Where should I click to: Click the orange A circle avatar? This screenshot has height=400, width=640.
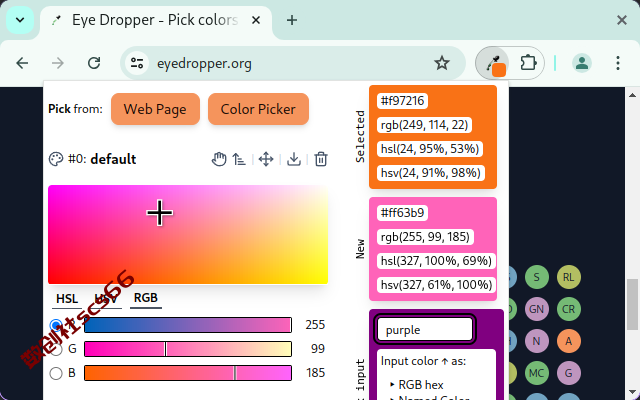569,341
